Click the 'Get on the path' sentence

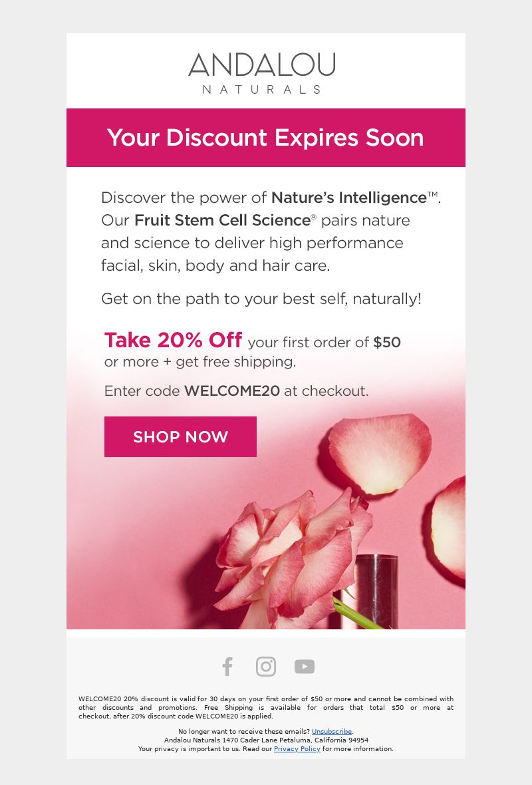pos(261,299)
